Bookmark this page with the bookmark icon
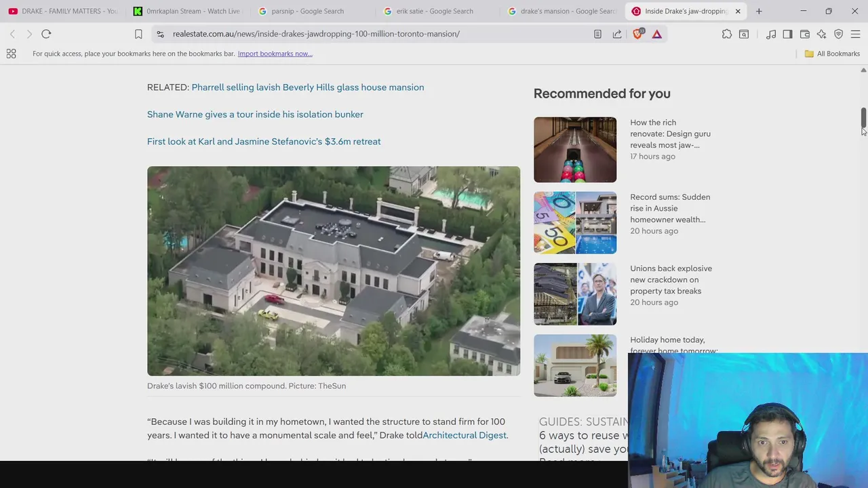The height and width of the screenshot is (488, 868). [x=138, y=34]
